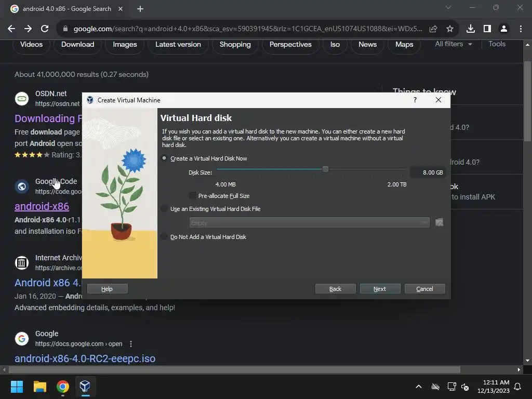Screen dimensions: 532x399
Task: Click the muted volume tray icon
Action: pyautogui.click(x=465, y=387)
